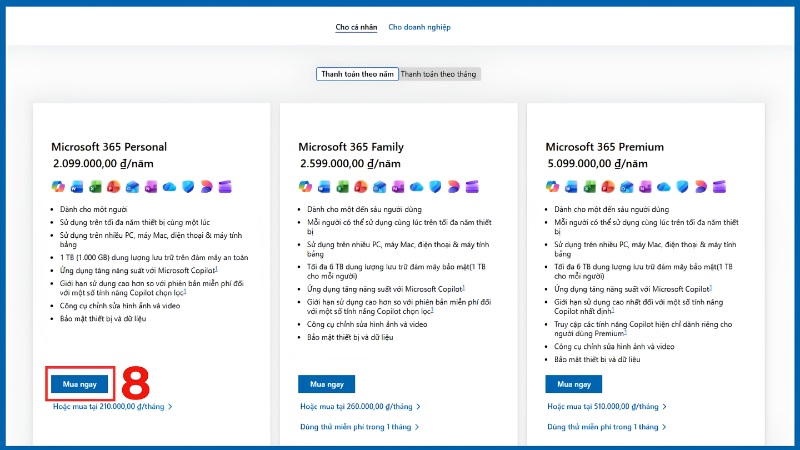Click 'Mua ngay' for Microsoft 365 Premium
800x450 pixels.
[573, 384]
